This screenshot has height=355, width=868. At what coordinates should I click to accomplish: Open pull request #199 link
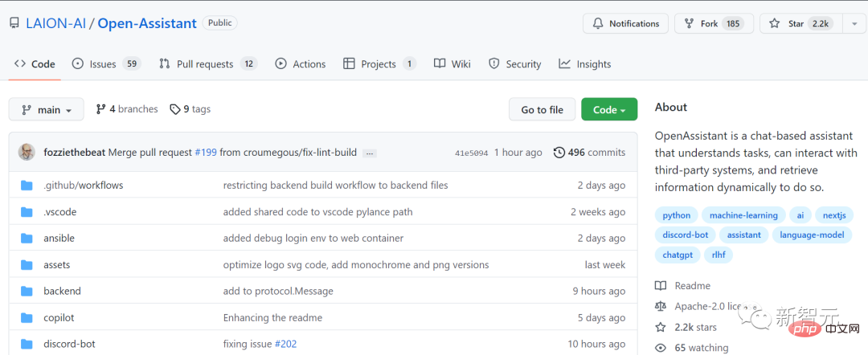(205, 153)
